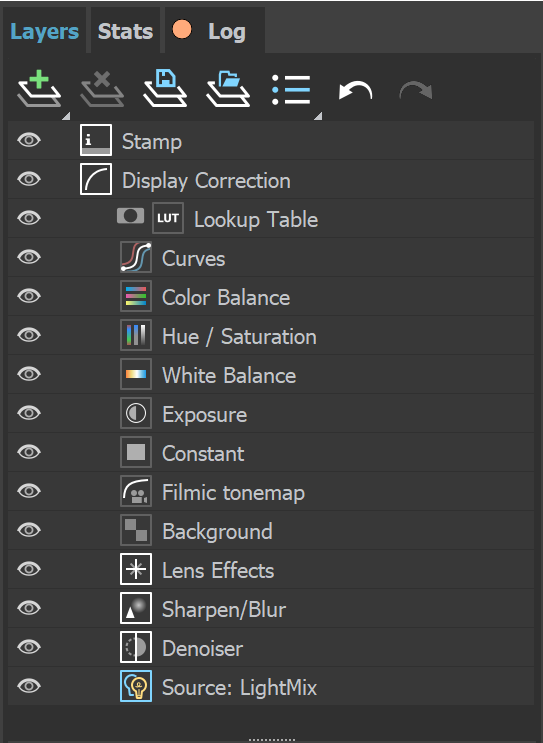Toggle the Exposure layer eye icon

point(29,413)
